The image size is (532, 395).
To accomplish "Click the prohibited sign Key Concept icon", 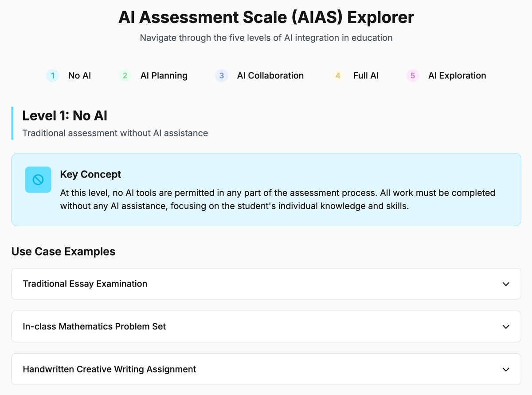I will click(38, 179).
